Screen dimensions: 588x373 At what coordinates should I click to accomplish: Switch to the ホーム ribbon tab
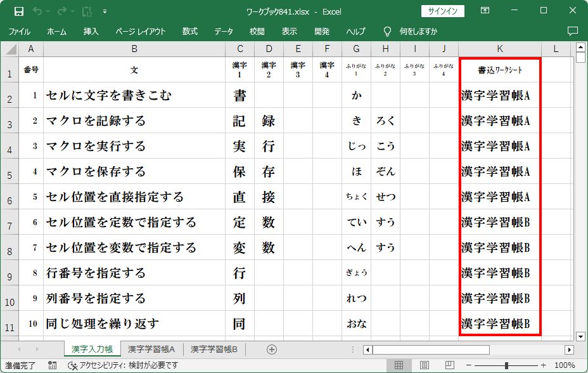[x=56, y=32]
